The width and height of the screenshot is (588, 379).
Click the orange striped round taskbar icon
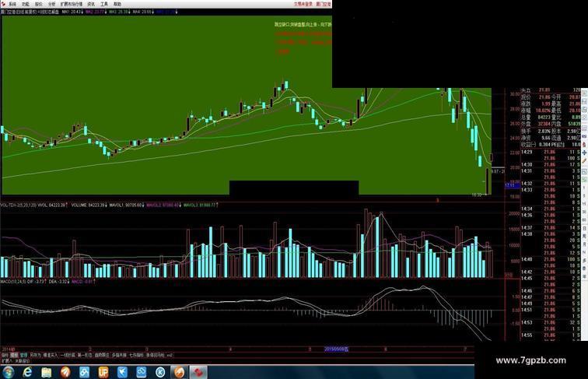tap(65, 372)
